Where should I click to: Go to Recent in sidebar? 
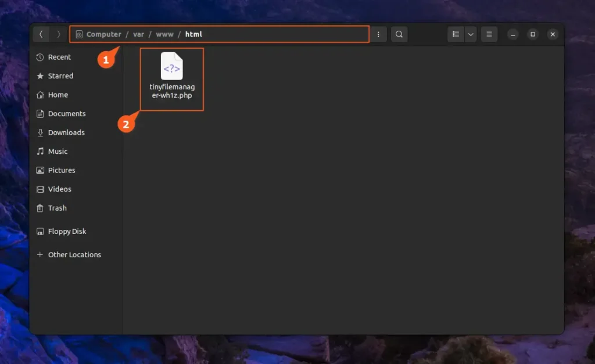[x=59, y=57]
